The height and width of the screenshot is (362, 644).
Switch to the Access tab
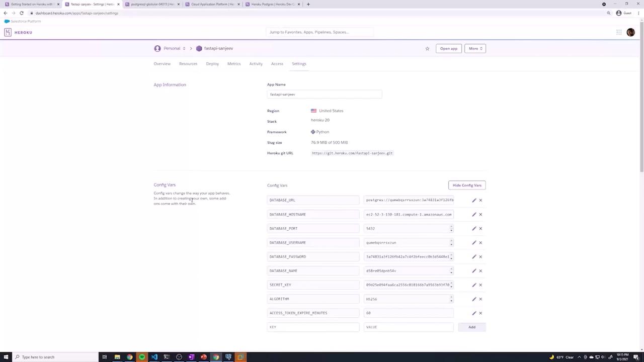coord(277,64)
